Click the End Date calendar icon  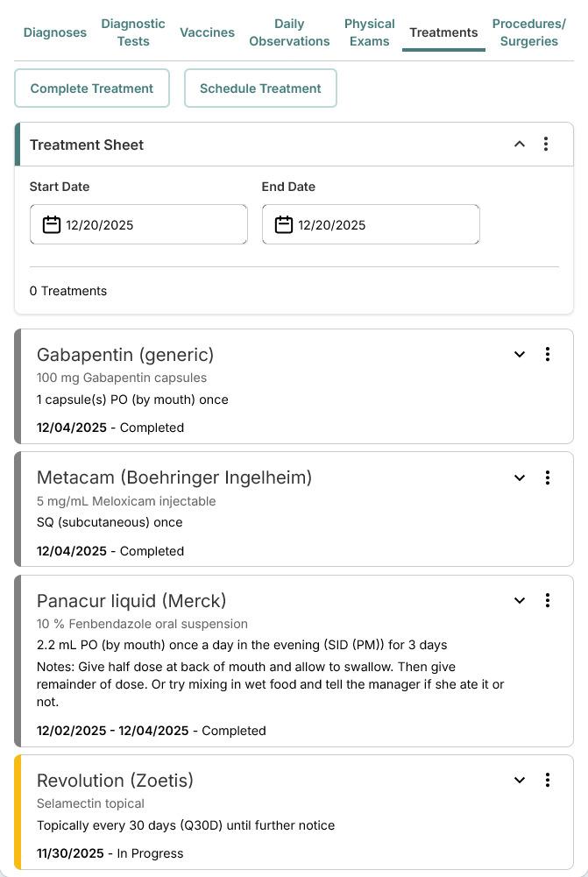(x=284, y=225)
